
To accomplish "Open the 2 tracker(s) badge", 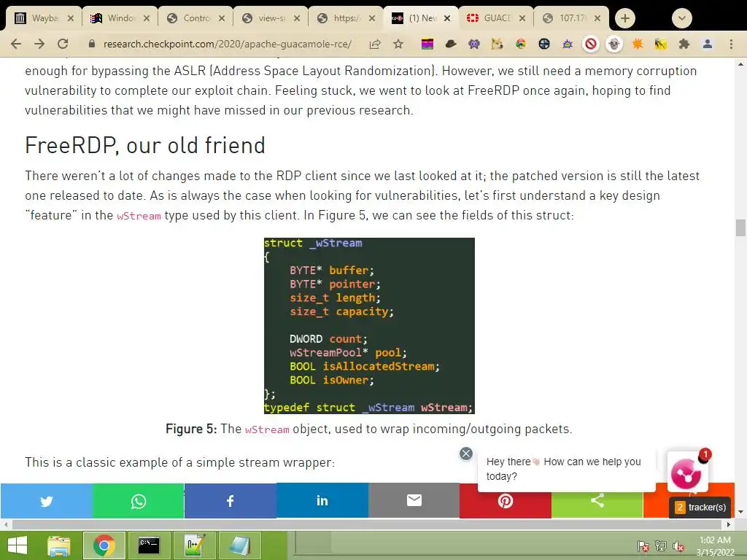I will click(700, 507).
